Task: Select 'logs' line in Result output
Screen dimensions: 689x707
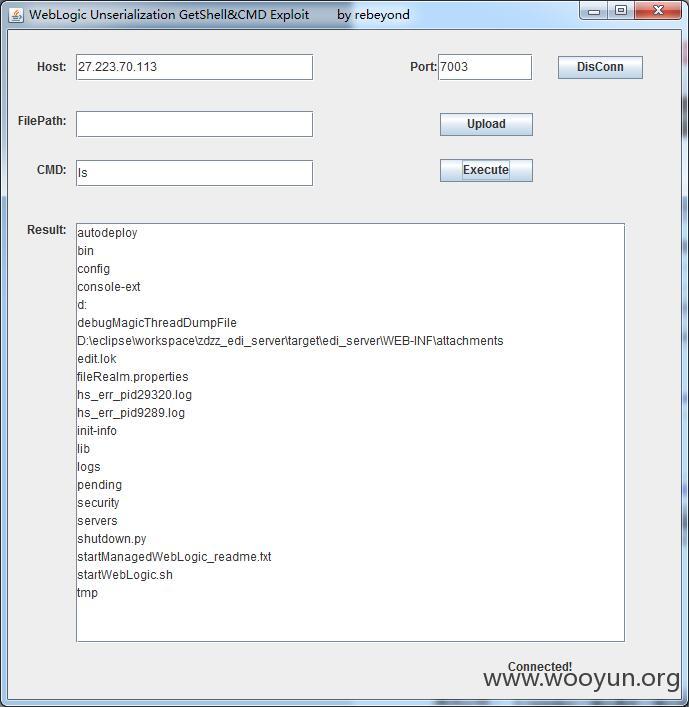Action: click(x=88, y=467)
